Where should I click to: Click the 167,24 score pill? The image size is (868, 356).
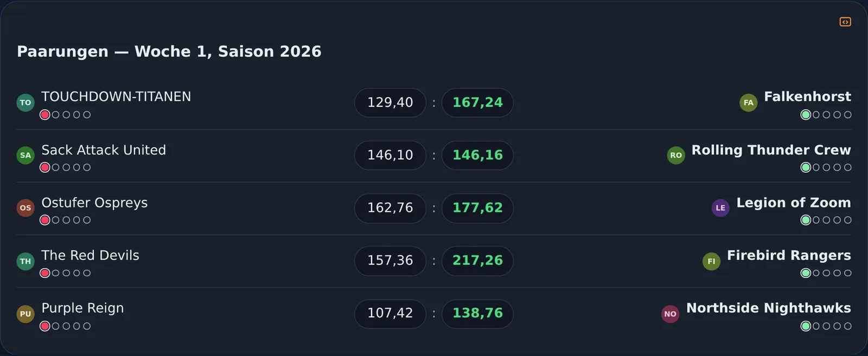[477, 102]
